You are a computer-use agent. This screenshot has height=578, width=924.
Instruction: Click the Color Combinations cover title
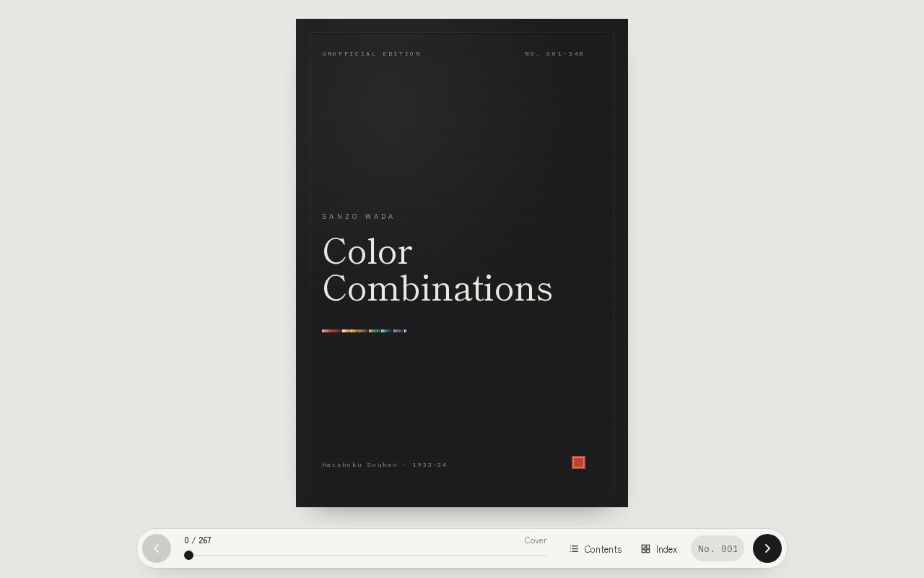pos(437,270)
